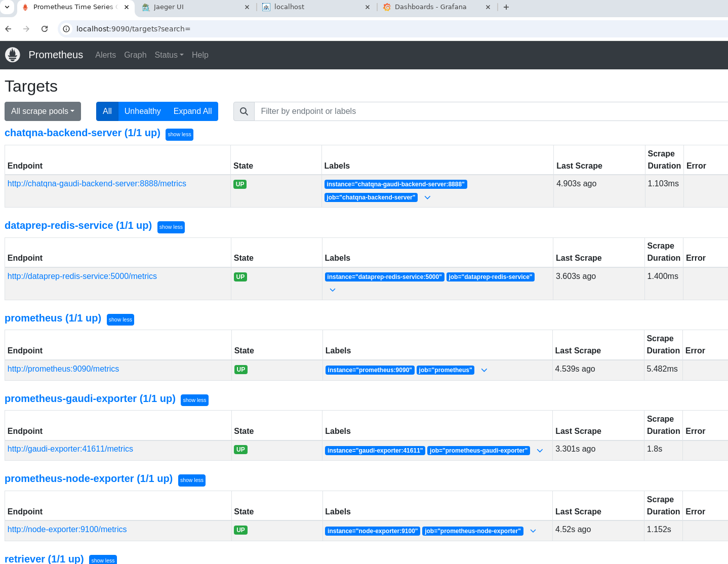Click the address bar URL
This screenshot has height=564, width=728.
click(x=133, y=29)
